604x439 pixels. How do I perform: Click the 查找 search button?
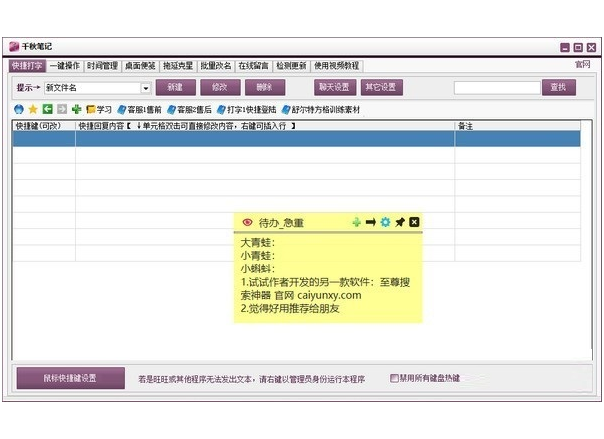[559, 87]
